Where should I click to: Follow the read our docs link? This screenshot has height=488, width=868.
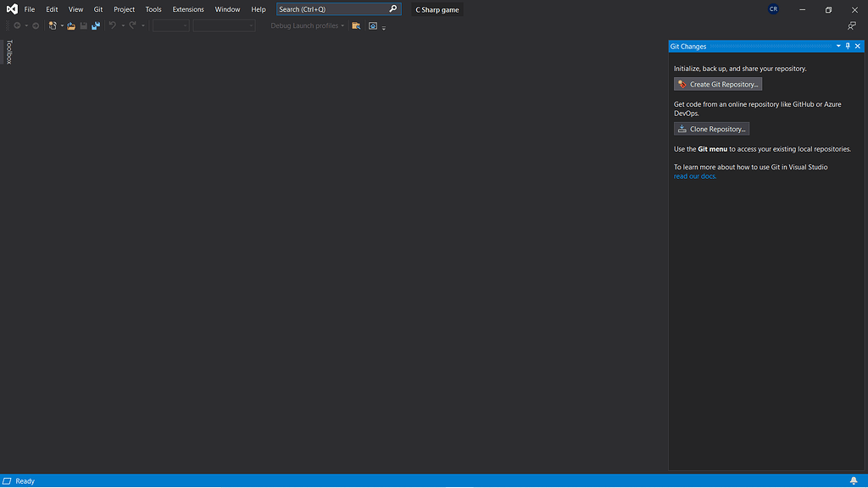point(694,175)
